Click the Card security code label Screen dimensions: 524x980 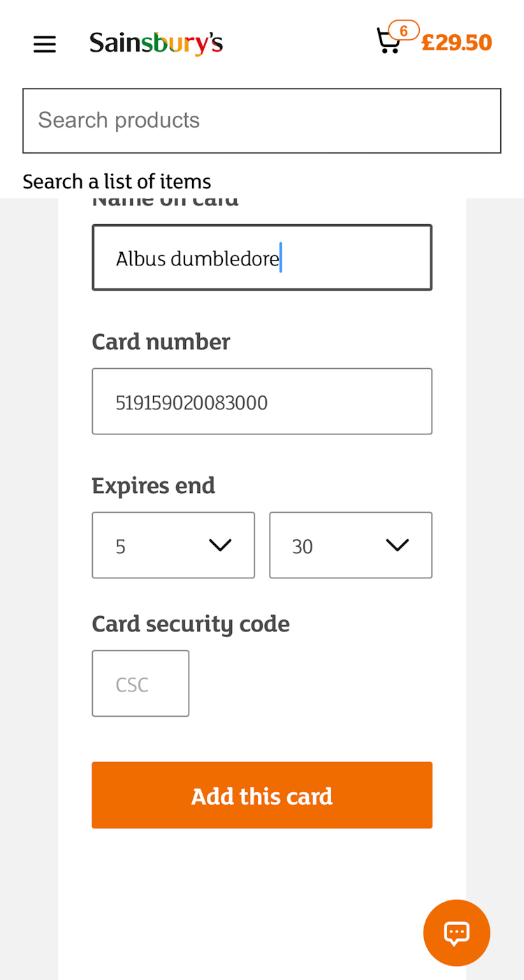pyautogui.click(x=190, y=624)
